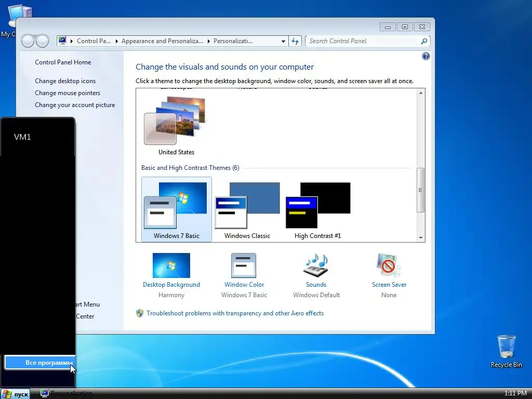The height and width of the screenshot is (399, 532).
Task: Click the back navigation button
Action: pyautogui.click(x=28, y=41)
